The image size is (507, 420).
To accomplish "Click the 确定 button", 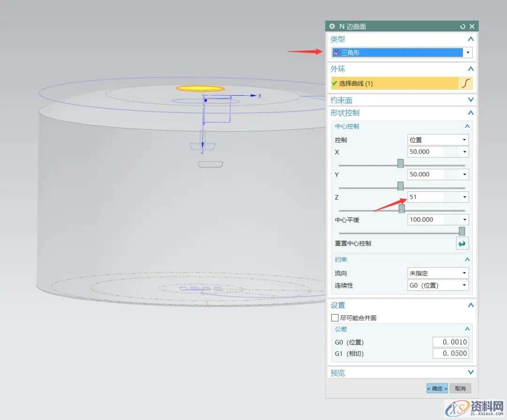I will [x=437, y=389].
